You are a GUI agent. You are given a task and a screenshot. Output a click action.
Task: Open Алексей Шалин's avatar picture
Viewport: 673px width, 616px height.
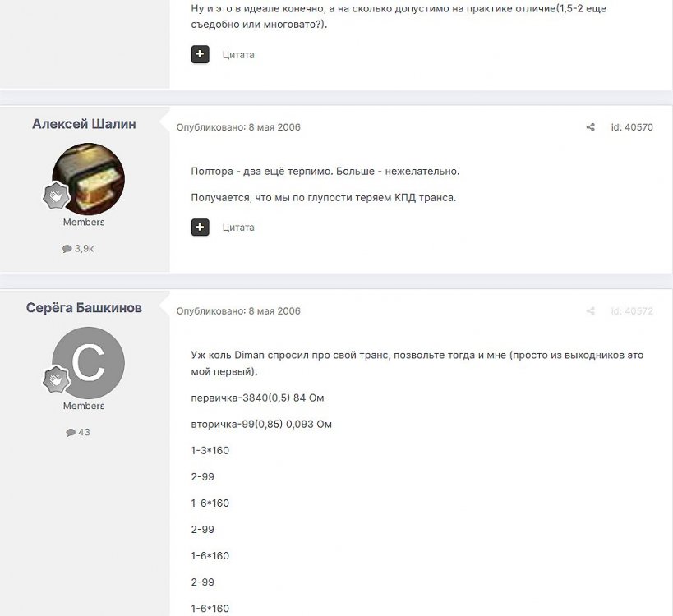point(89,179)
